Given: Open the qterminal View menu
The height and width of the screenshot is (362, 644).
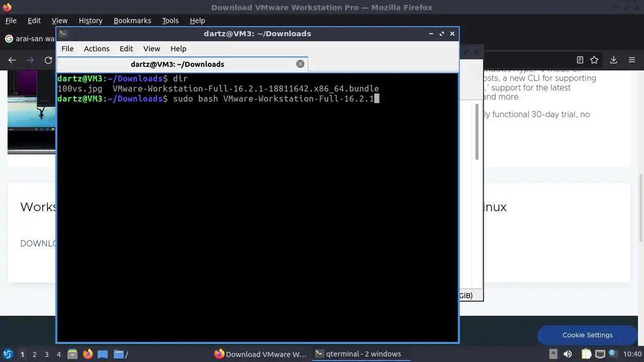Looking at the screenshot, I should pos(151,49).
